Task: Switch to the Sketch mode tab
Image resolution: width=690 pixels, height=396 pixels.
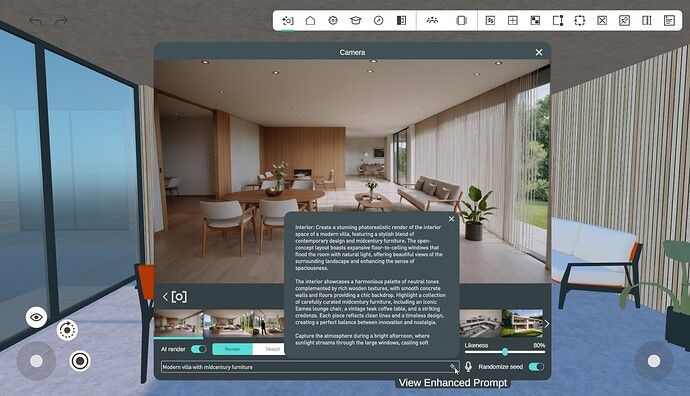Action: pyautogui.click(x=269, y=349)
